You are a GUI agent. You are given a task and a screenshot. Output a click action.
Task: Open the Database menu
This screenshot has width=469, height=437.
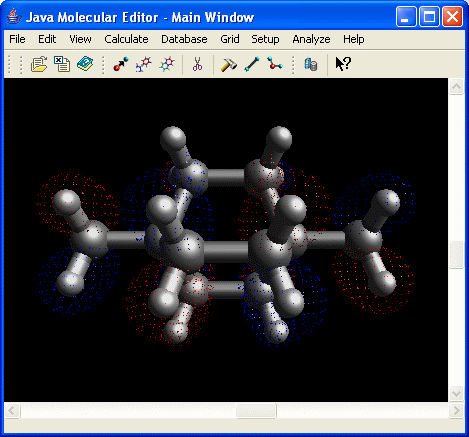184,39
